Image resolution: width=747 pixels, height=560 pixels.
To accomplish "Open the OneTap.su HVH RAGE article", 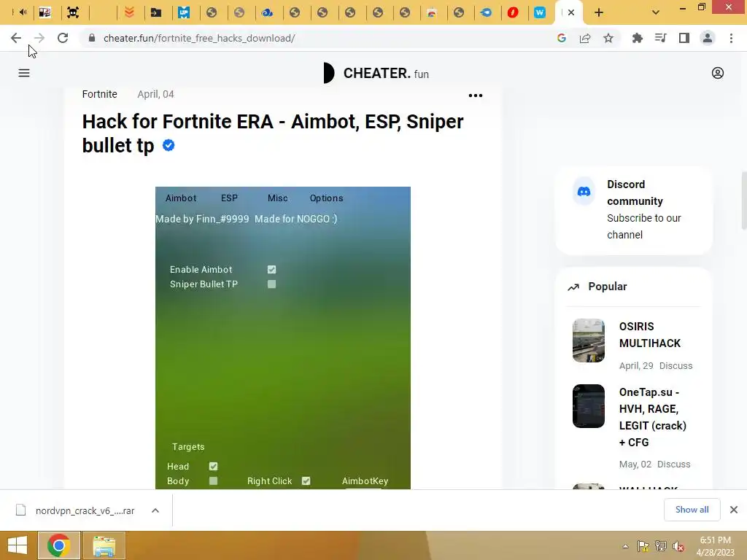I will pyautogui.click(x=653, y=417).
